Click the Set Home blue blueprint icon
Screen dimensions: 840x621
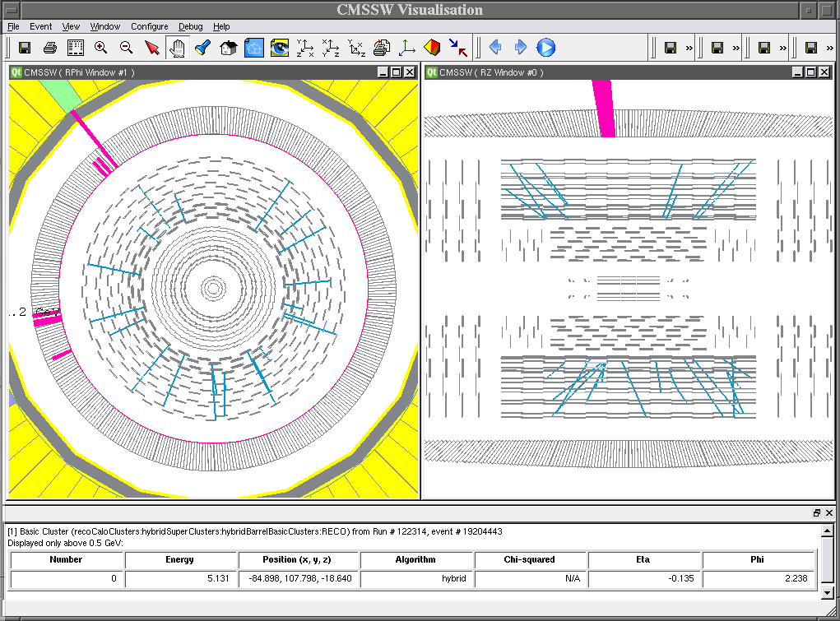point(254,48)
